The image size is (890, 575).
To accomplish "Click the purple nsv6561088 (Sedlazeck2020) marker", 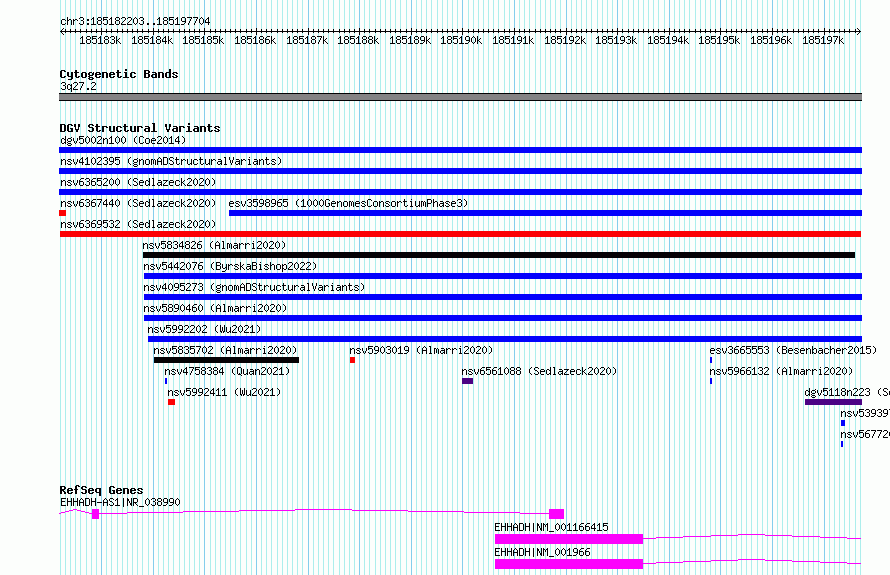I will (468, 381).
